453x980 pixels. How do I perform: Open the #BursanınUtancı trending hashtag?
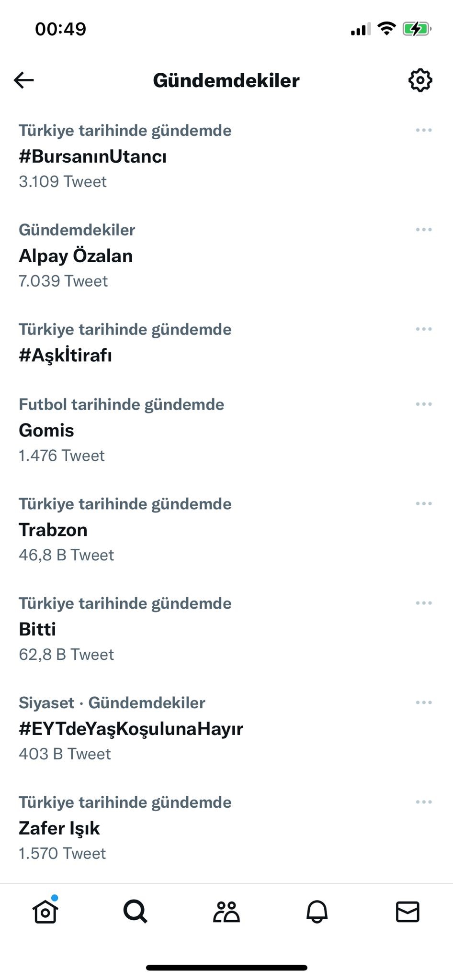pyautogui.click(x=93, y=156)
